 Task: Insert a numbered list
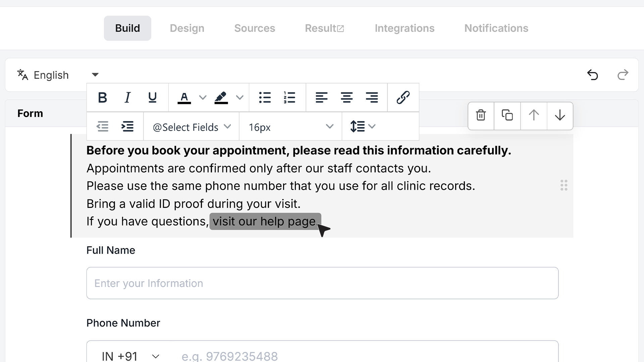(x=289, y=98)
